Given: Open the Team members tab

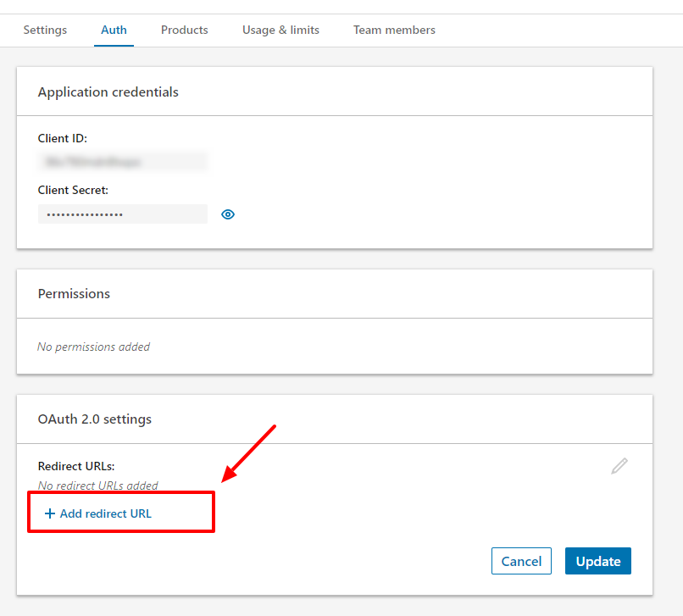Looking at the screenshot, I should (394, 30).
